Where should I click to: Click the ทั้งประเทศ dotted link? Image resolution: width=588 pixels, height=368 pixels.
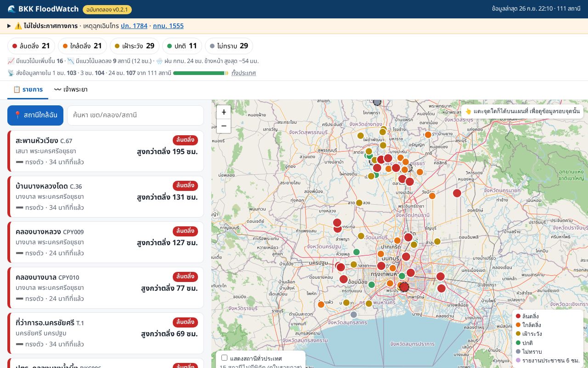click(x=243, y=73)
